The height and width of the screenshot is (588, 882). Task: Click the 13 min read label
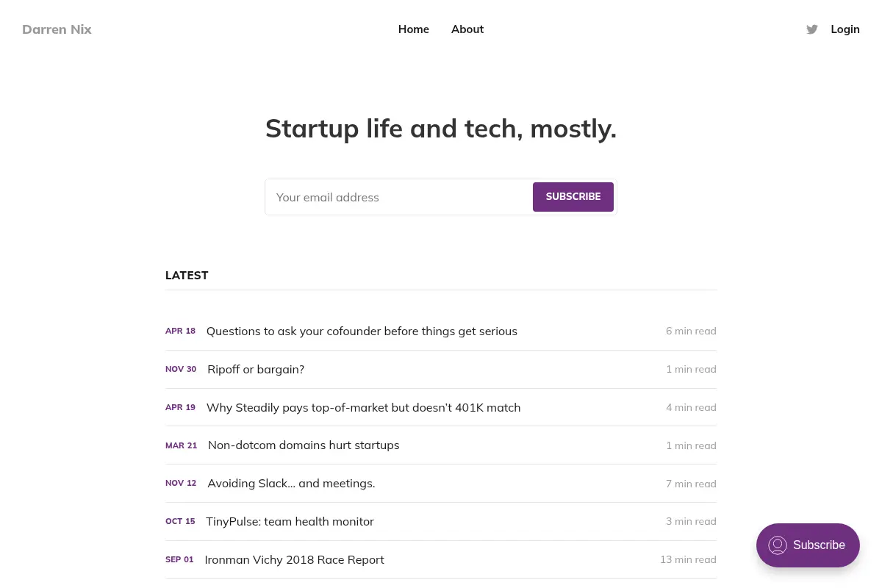pyautogui.click(x=688, y=560)
